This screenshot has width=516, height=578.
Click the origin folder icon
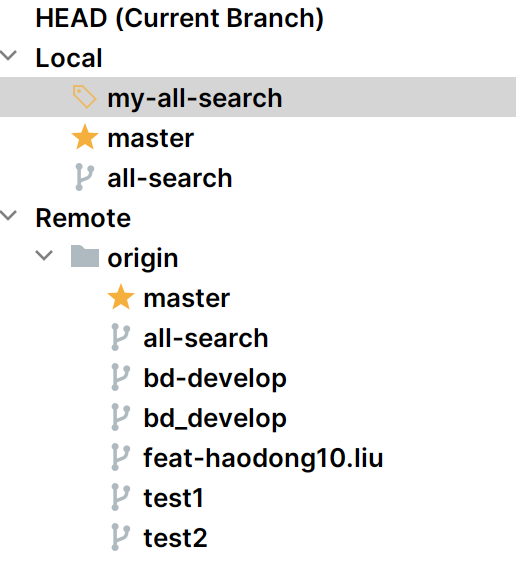click(85, 256)
